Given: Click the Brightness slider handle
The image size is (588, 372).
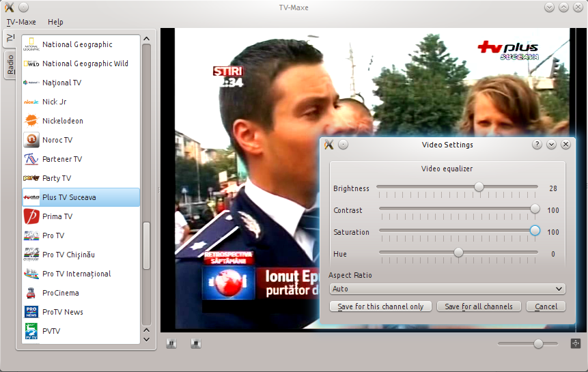Looking at the screenshot, I should tap(479, 186).
